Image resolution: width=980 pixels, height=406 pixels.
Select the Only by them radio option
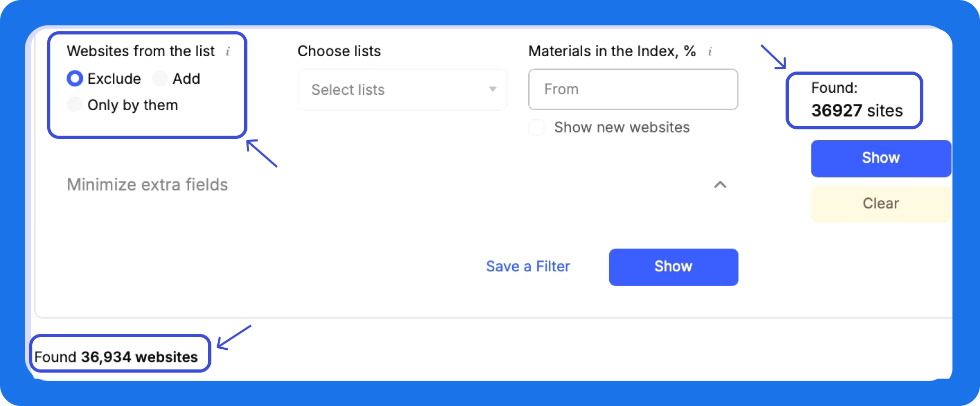point(75,104)
